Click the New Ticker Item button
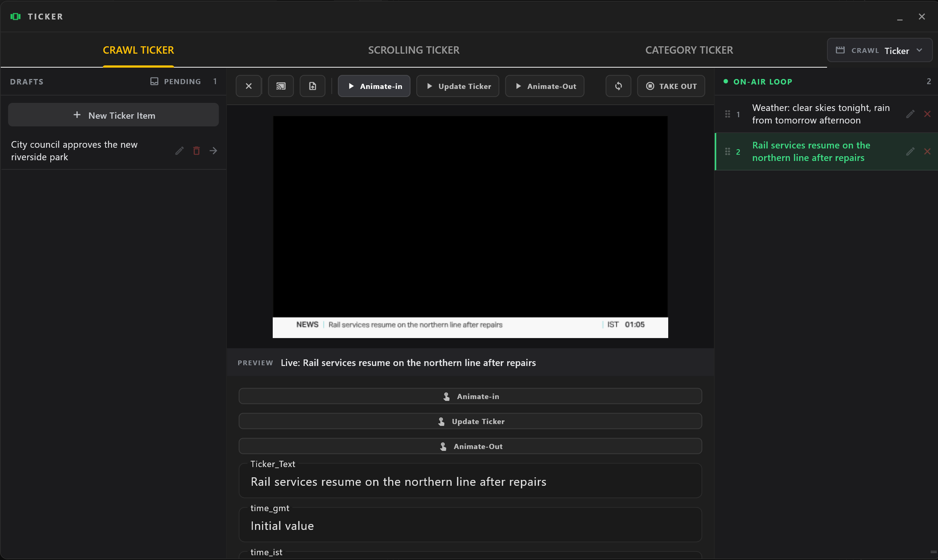The width and height of the screenshot is (938, 560). click(113, 115)
